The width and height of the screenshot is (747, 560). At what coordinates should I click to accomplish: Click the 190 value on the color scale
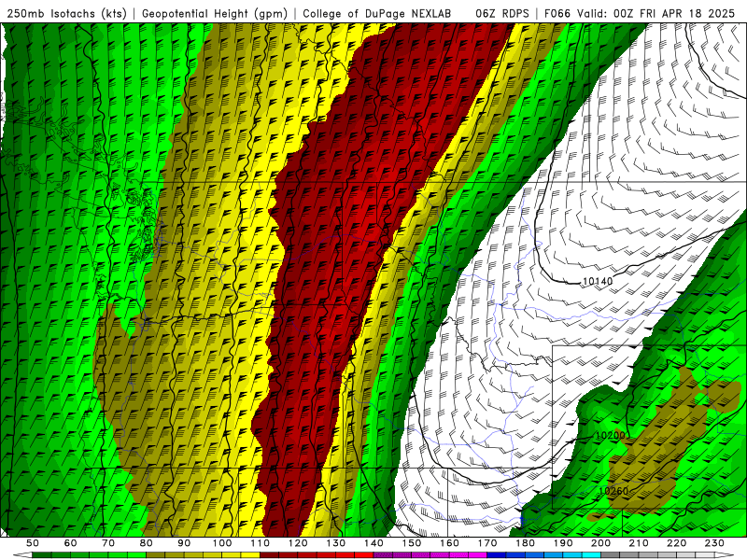pyautogui.click(x=563, y=543)
